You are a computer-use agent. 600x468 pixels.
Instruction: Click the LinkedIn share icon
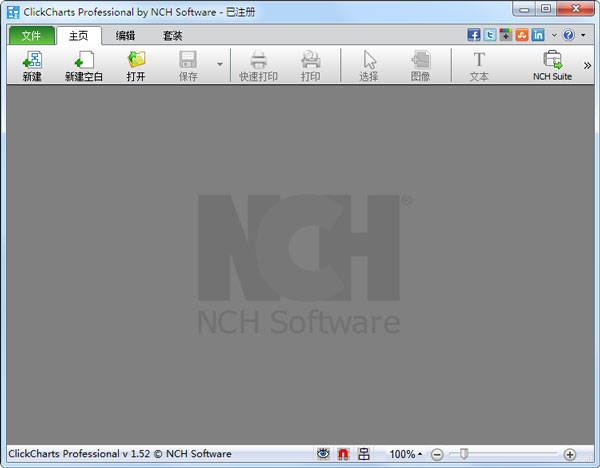[538, 35]
